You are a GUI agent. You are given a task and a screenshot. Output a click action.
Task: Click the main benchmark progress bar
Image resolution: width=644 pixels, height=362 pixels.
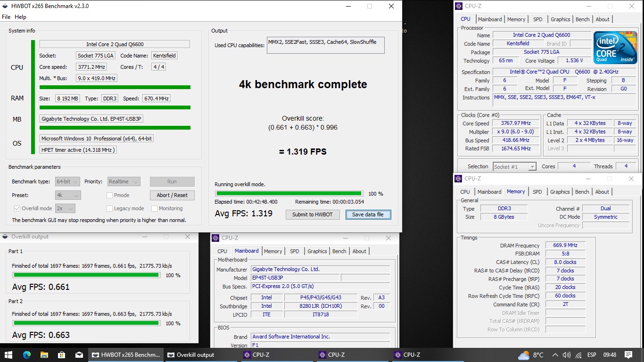pos(289,193)
